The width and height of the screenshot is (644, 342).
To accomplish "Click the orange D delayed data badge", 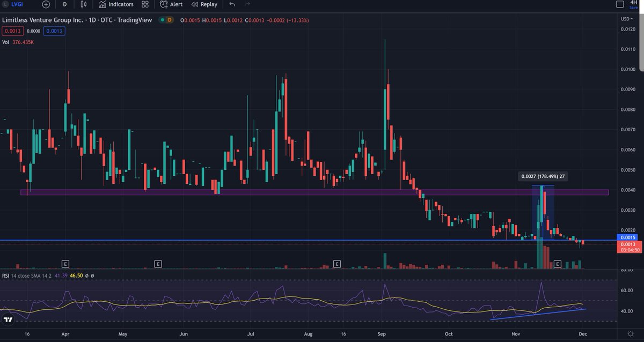I will (169, 20).
